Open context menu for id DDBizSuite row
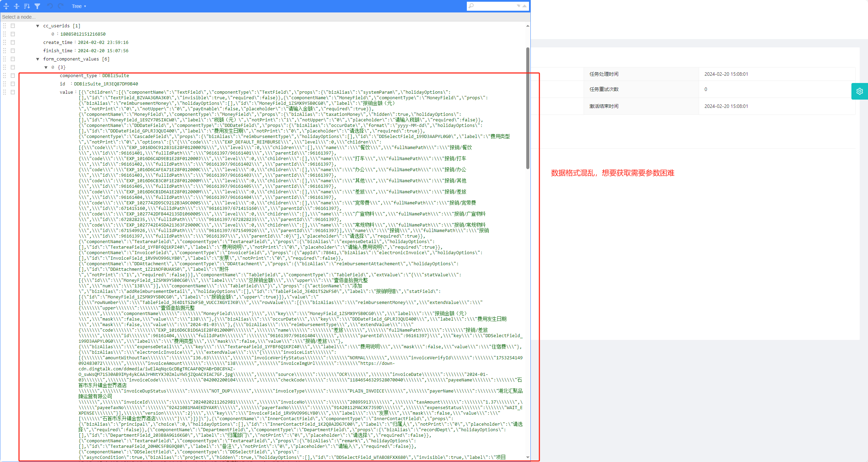The image size is (868, 462). tap(13, 84)
